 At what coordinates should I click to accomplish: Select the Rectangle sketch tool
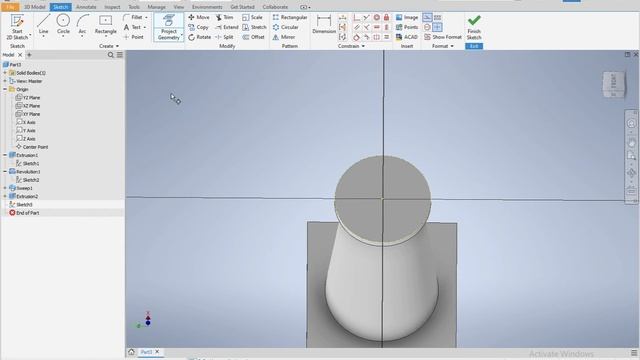click(105, 24)
